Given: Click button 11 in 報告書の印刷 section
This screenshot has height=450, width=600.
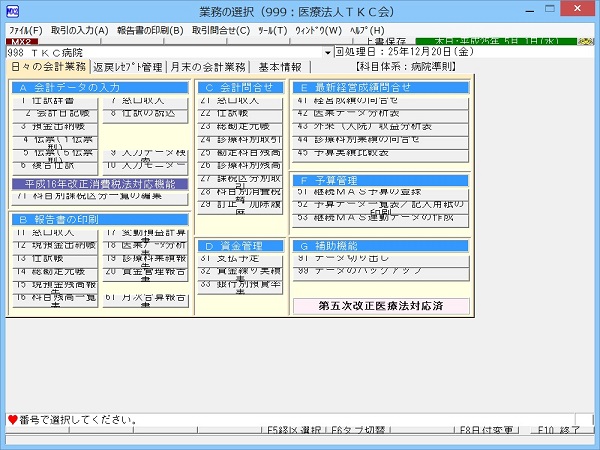Looking at the screenshot, I should pos(55,236).
